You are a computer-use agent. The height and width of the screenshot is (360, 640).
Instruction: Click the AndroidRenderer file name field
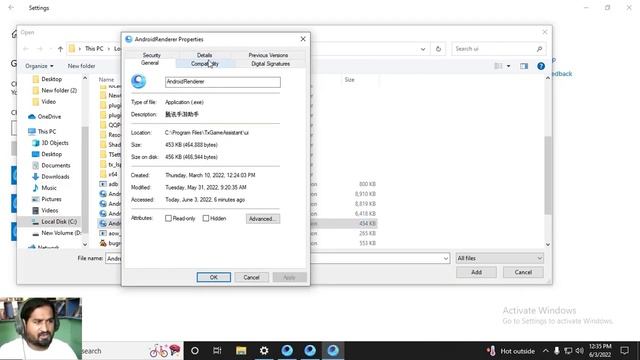pos(222,82)
